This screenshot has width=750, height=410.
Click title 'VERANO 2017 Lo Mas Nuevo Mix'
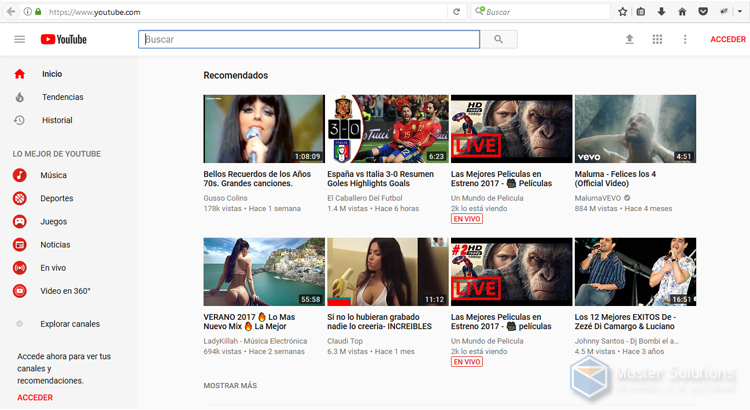249,321
